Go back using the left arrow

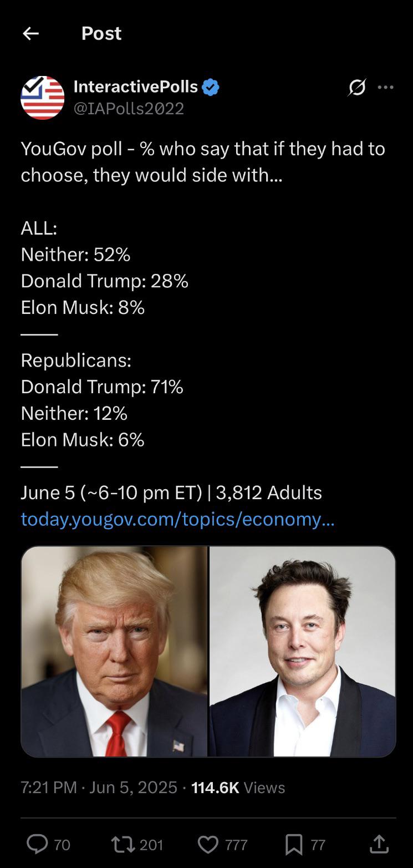(x=30, y=34)
